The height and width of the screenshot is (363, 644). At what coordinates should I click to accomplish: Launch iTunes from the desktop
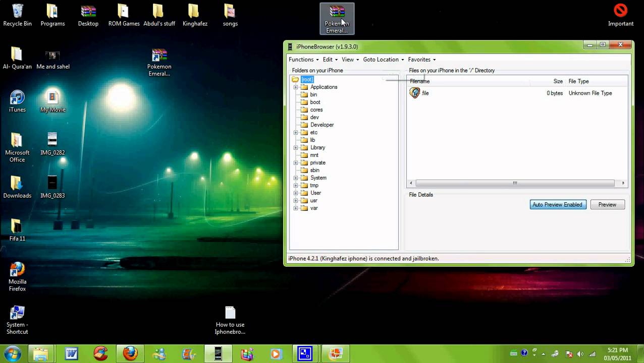tap(17, 101)
